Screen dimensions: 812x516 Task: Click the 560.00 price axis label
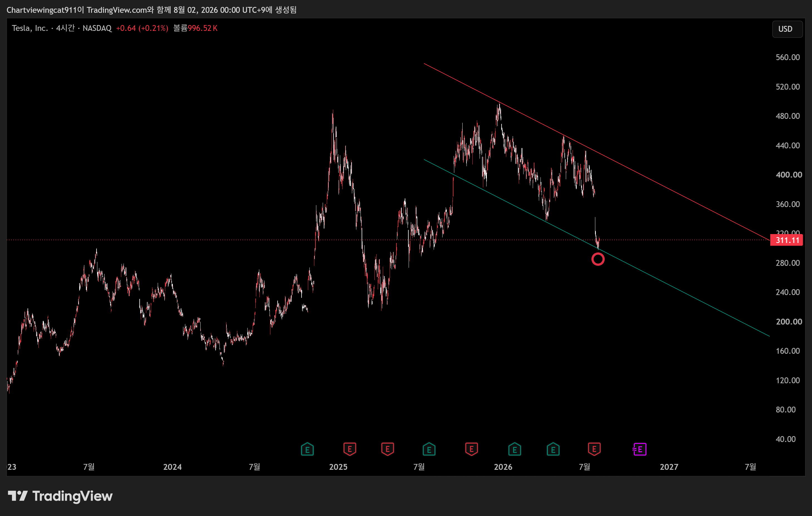pyautogui.click(x=788, y=57)
